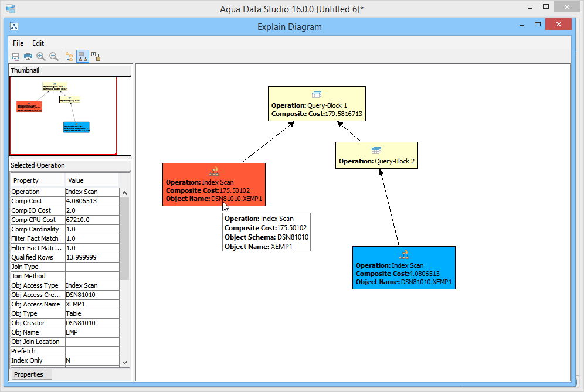Select the Join Type property row
584x392 pixels.
tap(65, 267)
